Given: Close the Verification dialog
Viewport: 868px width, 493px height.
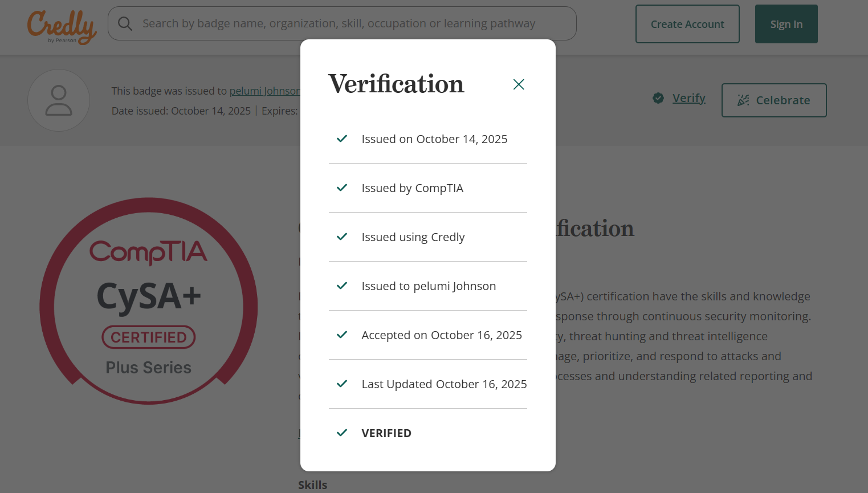Looking at the screenshot, I should coord(518,84).
